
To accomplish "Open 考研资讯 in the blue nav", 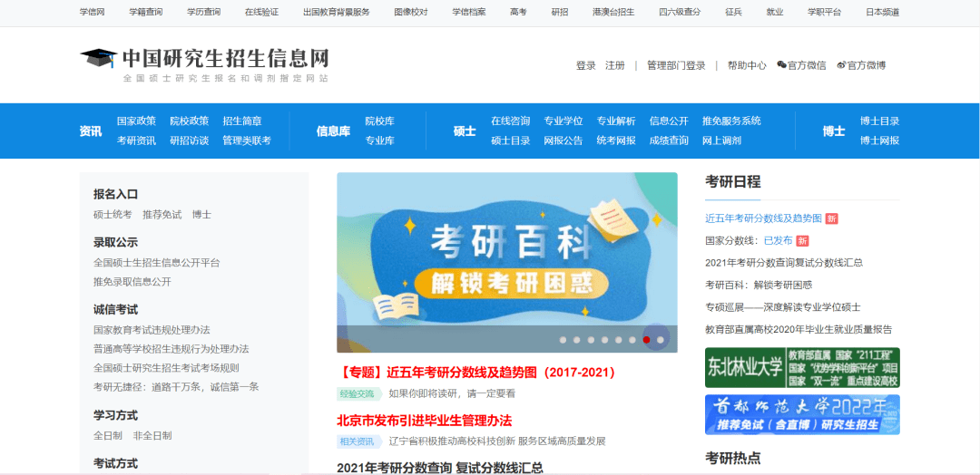I will point(136,141).
